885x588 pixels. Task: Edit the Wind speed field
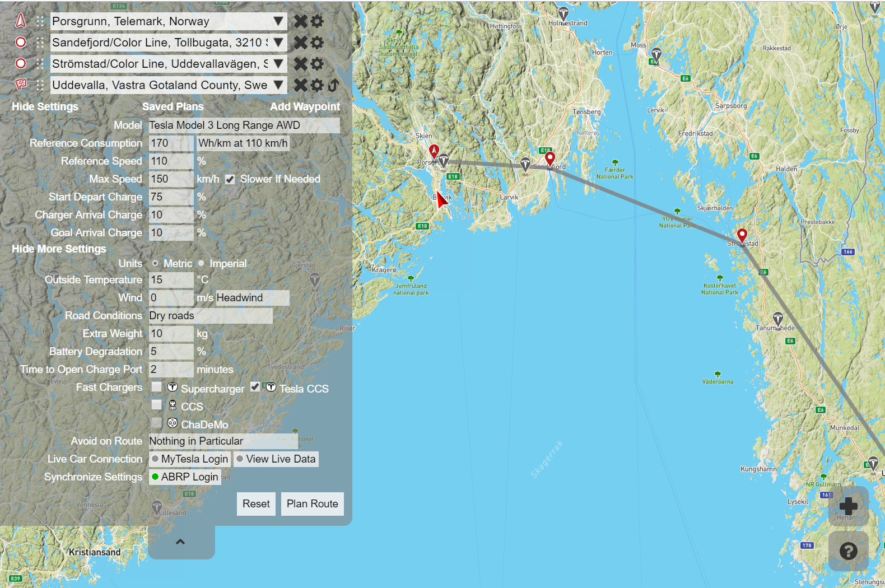[x=171, y=298]
